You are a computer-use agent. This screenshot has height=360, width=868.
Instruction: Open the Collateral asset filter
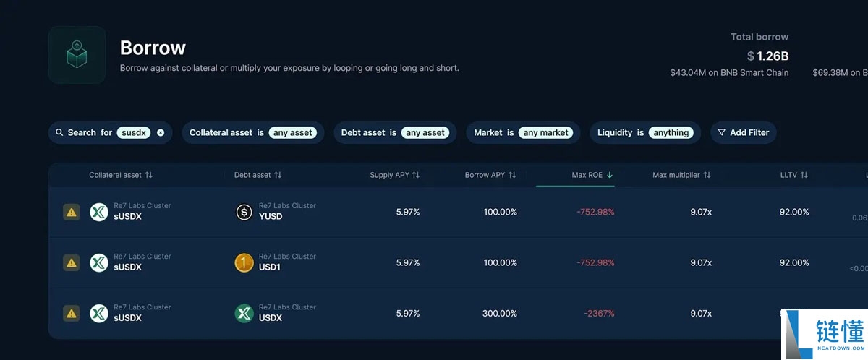[253, 133]
